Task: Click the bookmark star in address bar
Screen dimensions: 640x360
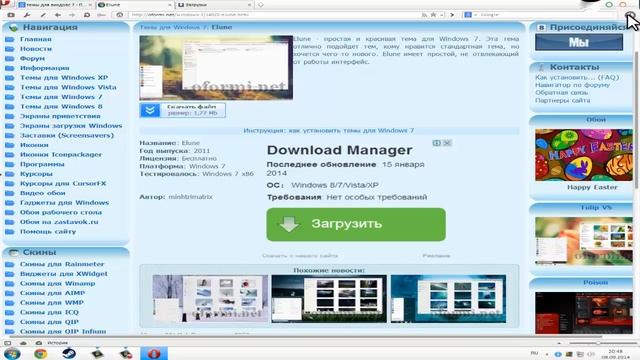Action: pos(433,15)
